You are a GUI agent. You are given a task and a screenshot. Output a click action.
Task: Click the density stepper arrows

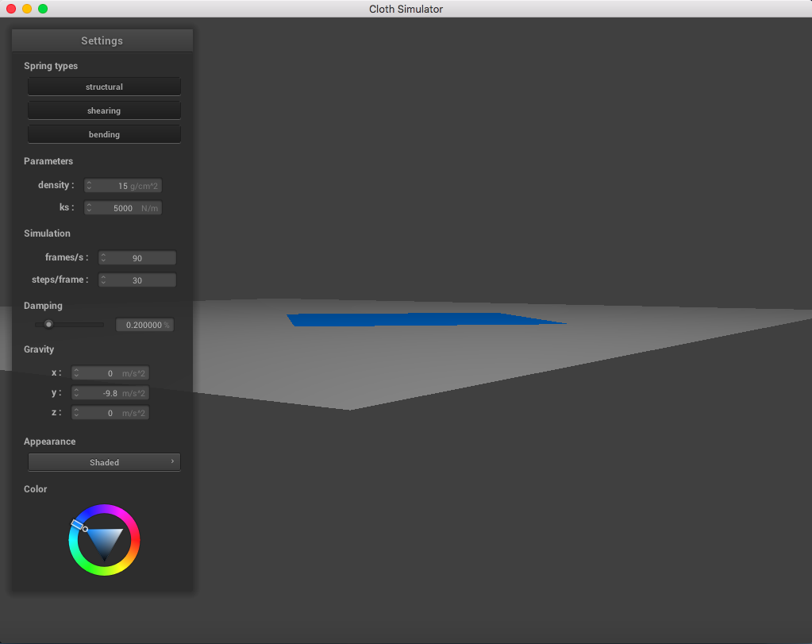pos(89,186)
